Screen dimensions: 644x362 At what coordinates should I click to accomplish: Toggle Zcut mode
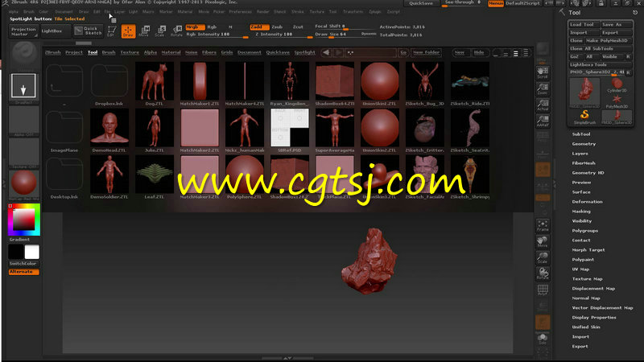[298, 27]
